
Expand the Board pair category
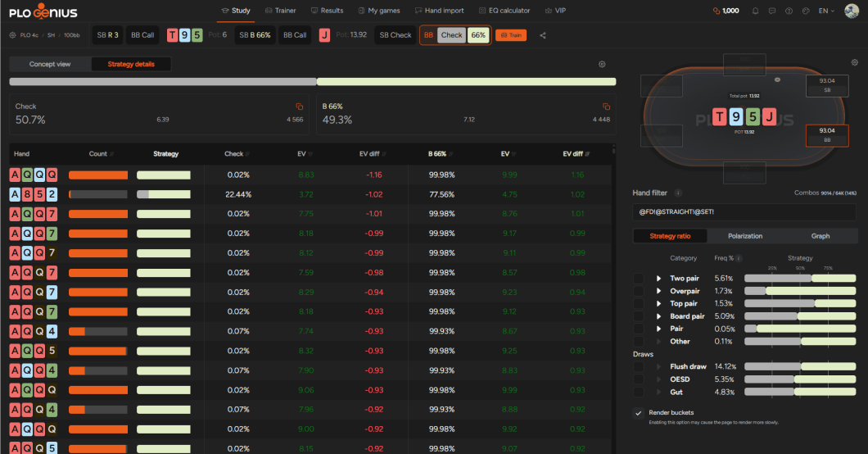coord(658,316)
